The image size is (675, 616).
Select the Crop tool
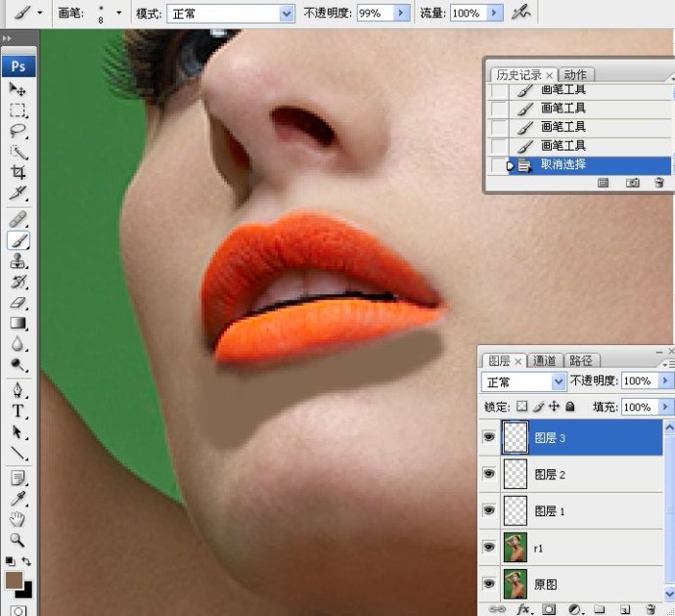[x=18, y=172]
